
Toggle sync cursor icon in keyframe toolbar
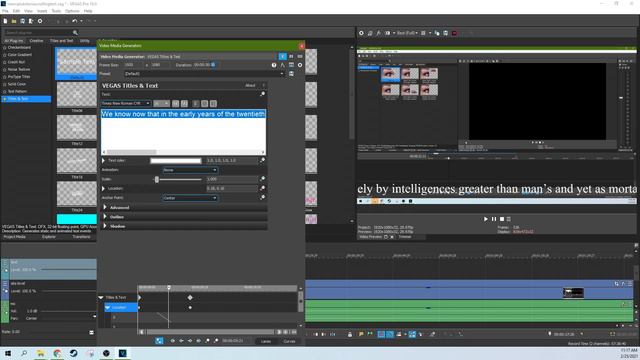point(159,341)
